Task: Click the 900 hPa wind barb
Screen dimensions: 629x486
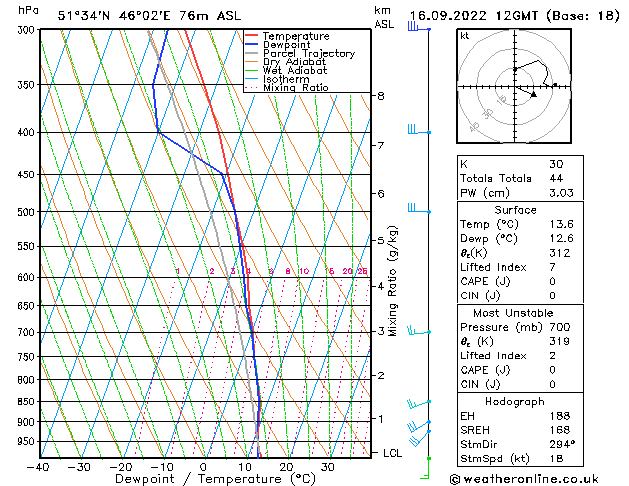Action: (x=419, y=427)
